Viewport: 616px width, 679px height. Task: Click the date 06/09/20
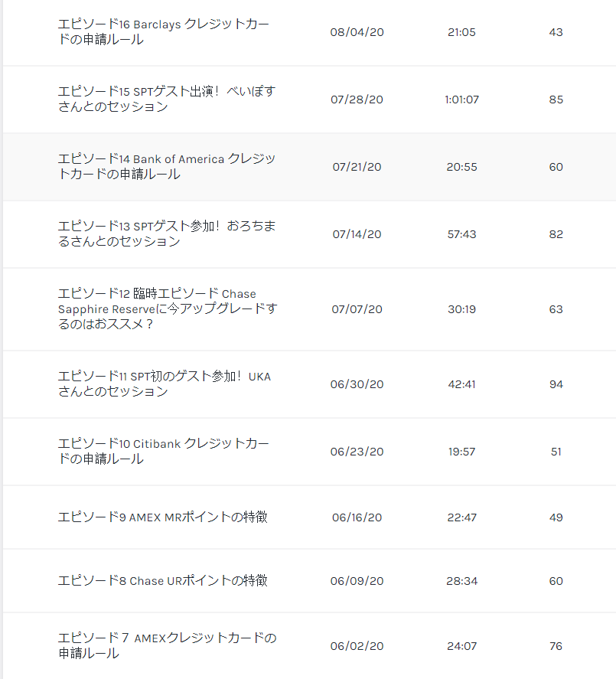click(x=357, y=581)
